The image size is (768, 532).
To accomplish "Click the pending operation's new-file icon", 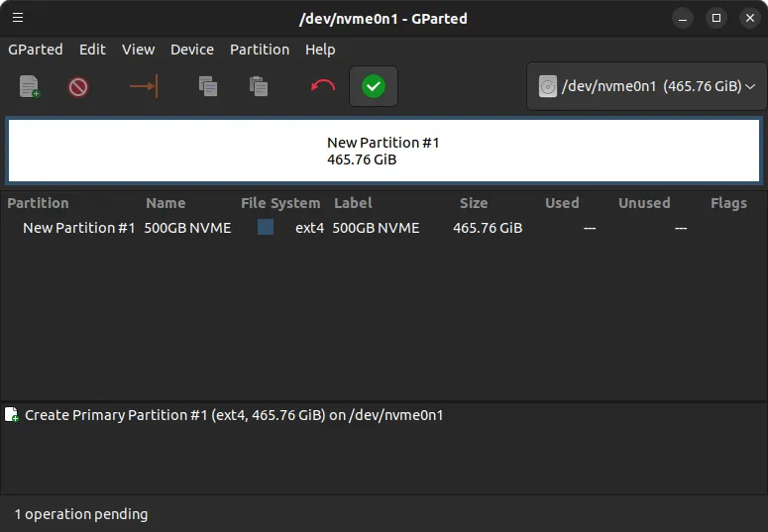I will pyautogui.click(x=12, y=415).
